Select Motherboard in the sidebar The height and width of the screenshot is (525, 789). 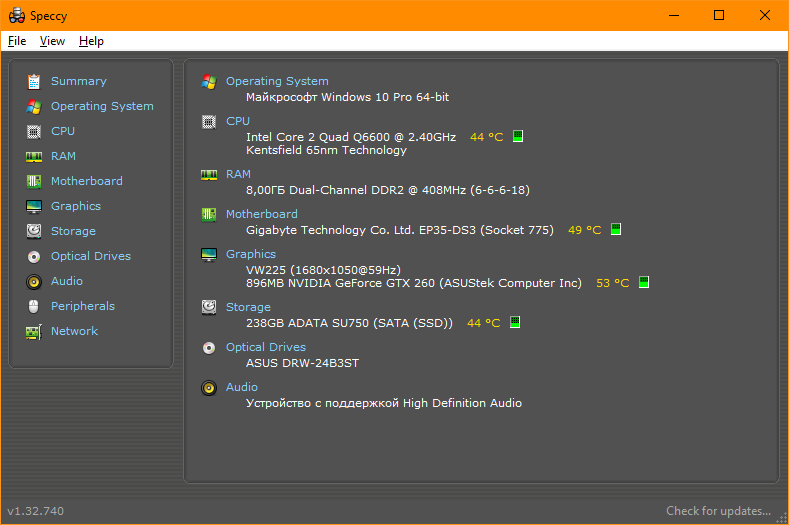pyautogui.click(x=87, y=181)
